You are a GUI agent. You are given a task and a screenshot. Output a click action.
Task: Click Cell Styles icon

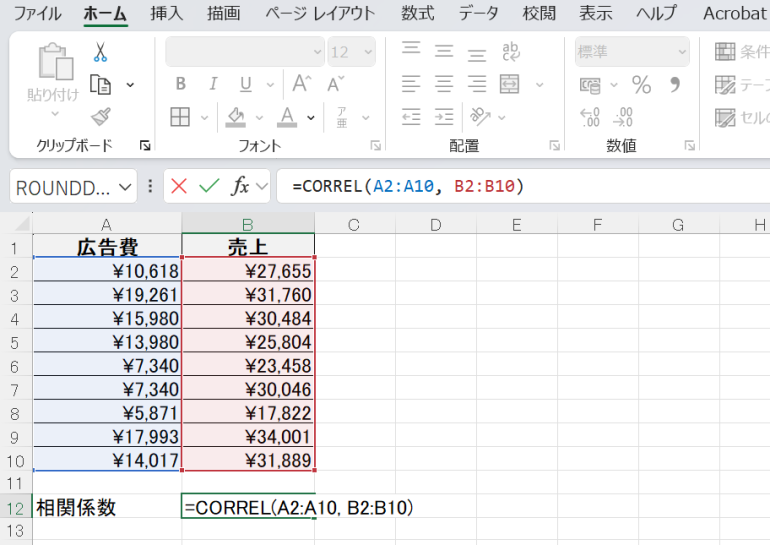(725, 118)
